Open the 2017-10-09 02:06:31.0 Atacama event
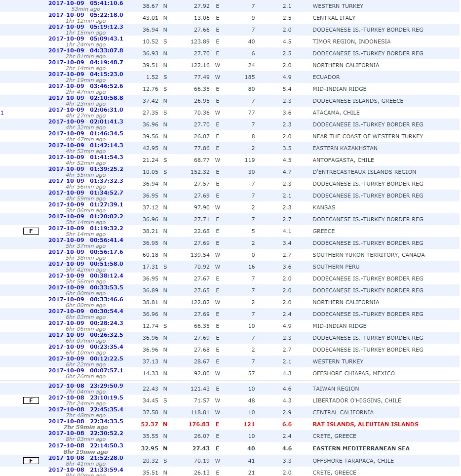The height and width of the screenshot is (476, 461). 86,110
